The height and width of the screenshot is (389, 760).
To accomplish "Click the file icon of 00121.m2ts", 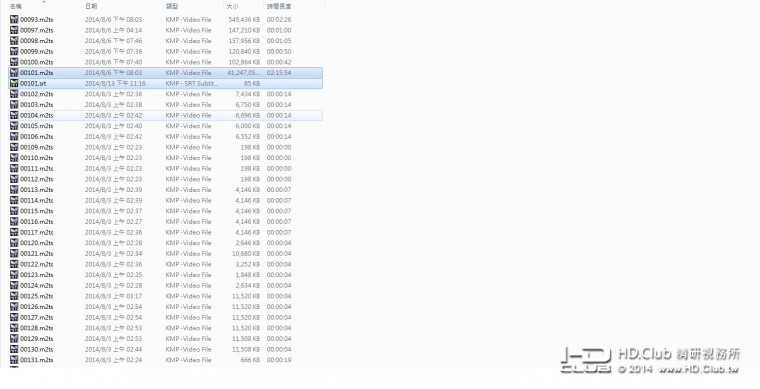I will (x=14, y=254).
